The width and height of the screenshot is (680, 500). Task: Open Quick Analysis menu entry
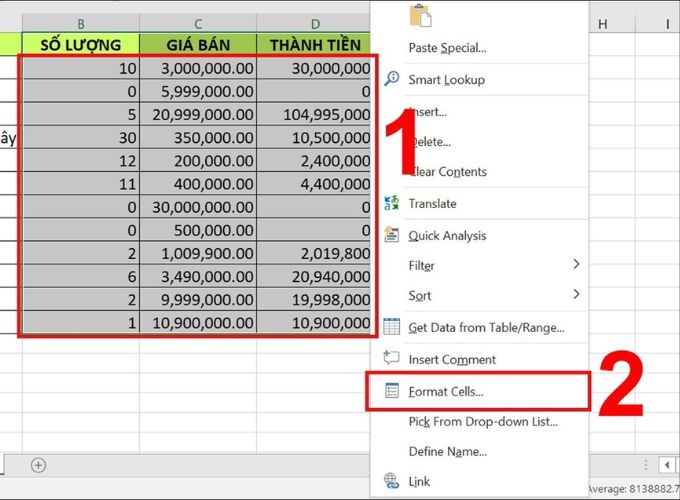coord(447,236)
